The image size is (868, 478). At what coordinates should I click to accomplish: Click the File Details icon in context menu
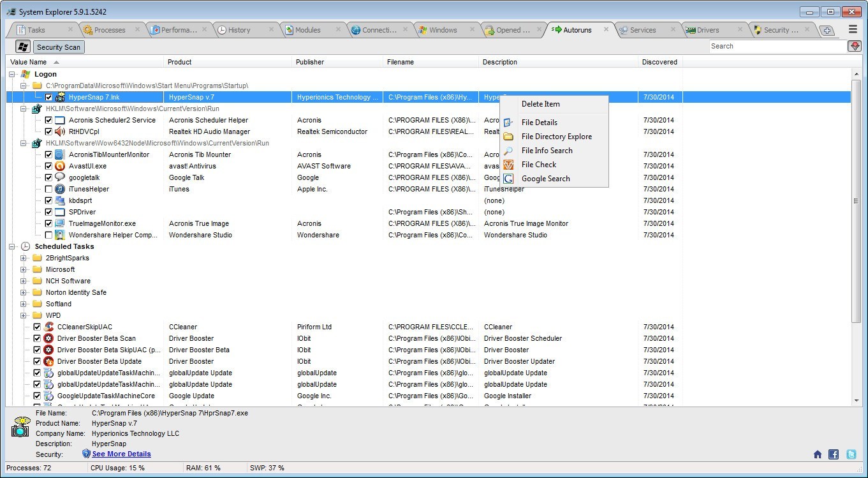pyautogui.click(x=508, y=123)
